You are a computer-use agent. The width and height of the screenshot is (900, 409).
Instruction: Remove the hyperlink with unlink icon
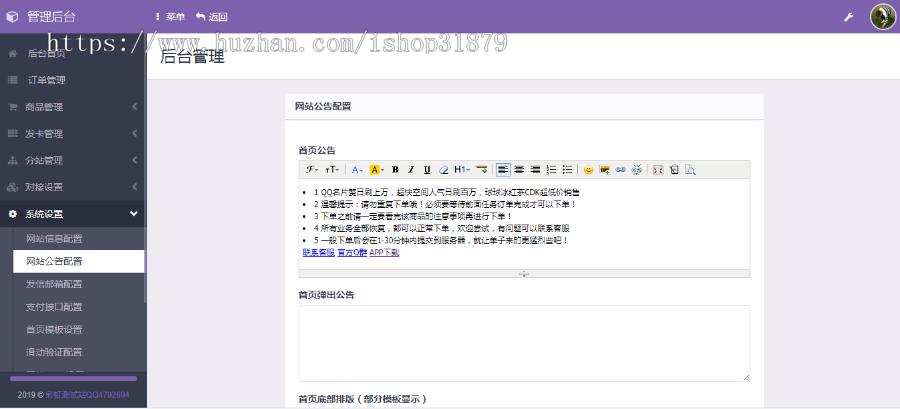[637, 170]
